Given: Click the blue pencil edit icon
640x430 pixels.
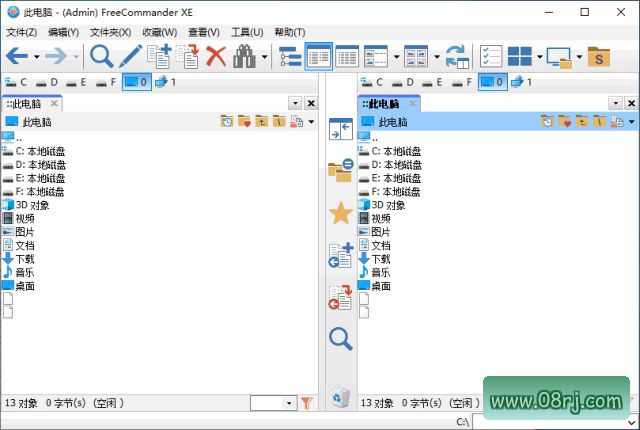Looking at the screenshot, I should (131, 56).
